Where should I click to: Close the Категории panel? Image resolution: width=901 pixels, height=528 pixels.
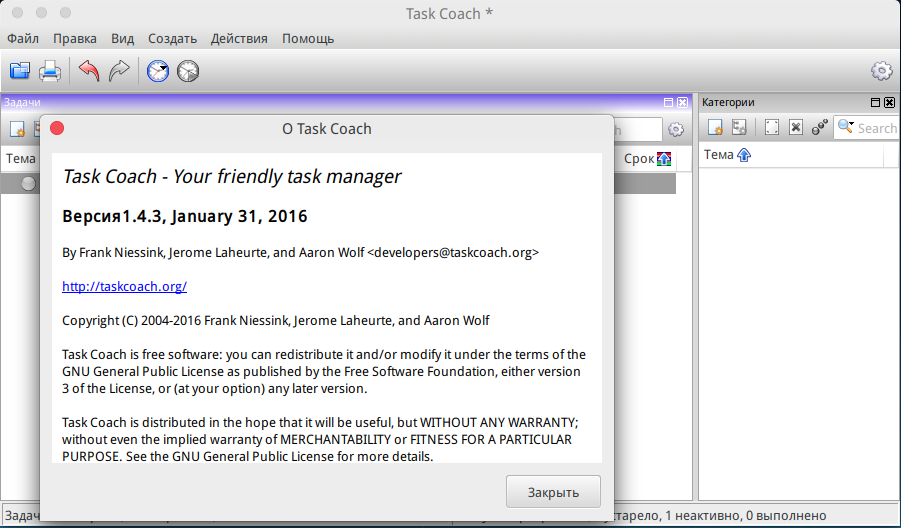pyautogui.click(x=890, y=102)
